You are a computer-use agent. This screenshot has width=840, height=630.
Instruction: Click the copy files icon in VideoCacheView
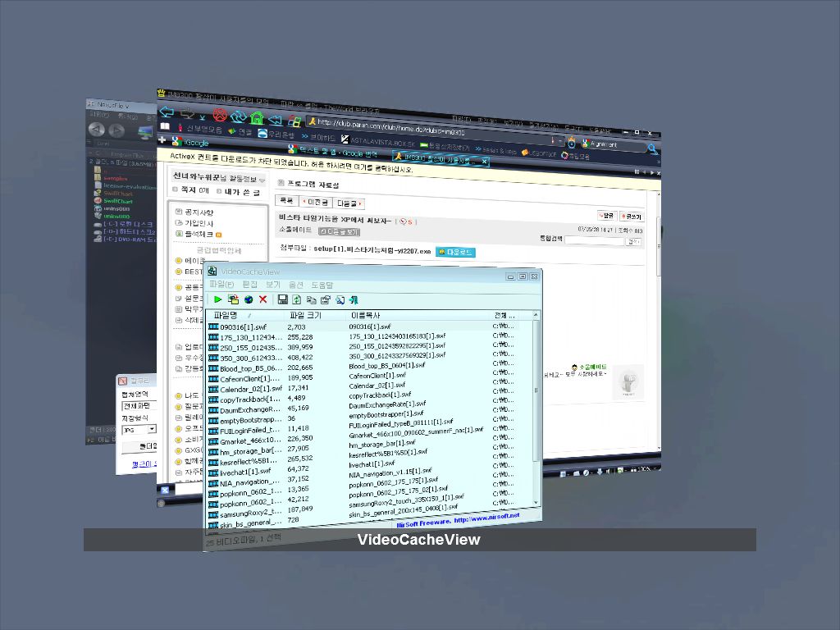tap(233, 299)
